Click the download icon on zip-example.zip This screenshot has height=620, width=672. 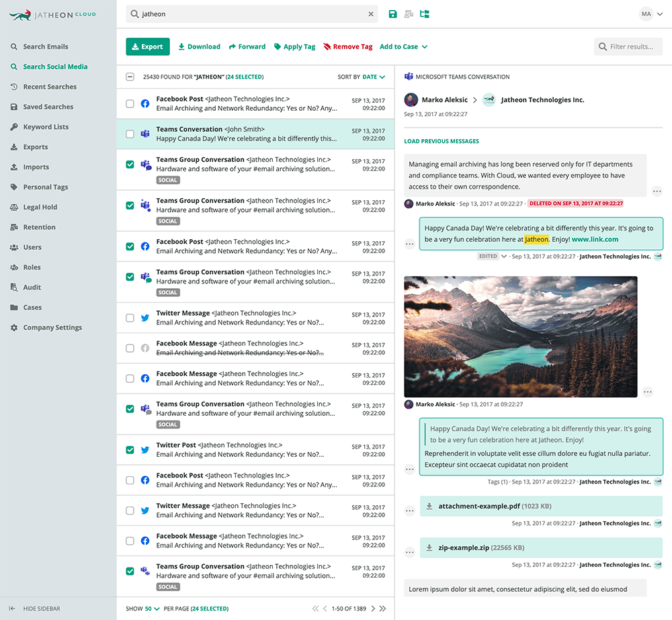pos(429,547)
